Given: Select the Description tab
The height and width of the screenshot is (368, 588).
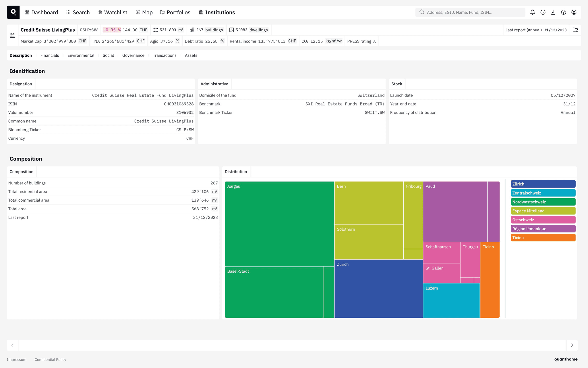Looking at the screenshot, I should coord(21,55).
